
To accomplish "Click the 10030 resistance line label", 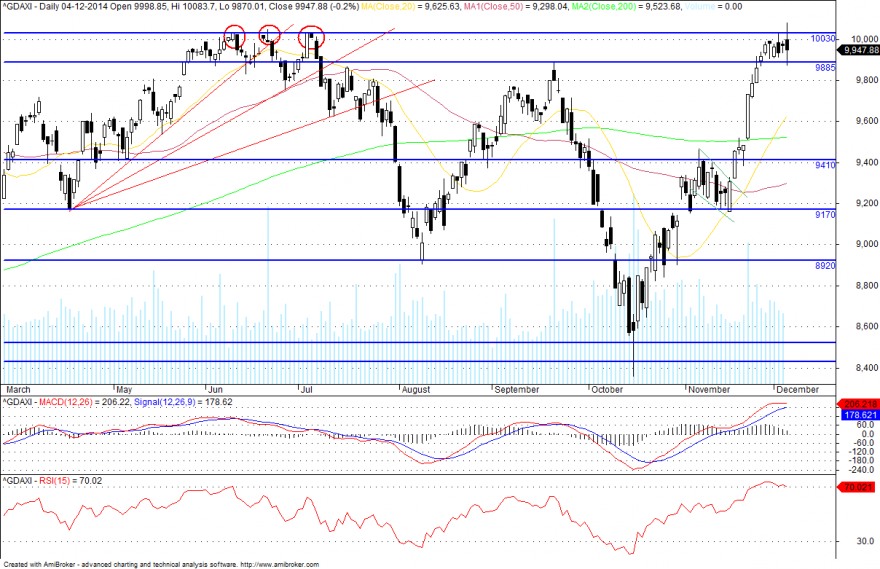I will [x=823, y=39].
